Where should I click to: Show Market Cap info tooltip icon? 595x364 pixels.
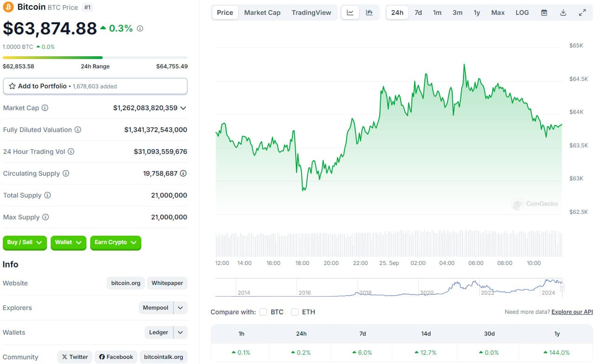pyautogui.click(x=45, y=108)
